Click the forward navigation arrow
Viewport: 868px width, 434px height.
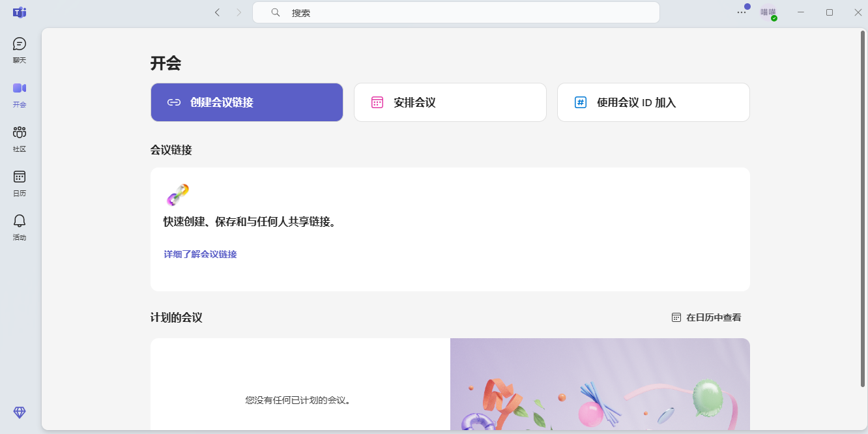point(239,12)
